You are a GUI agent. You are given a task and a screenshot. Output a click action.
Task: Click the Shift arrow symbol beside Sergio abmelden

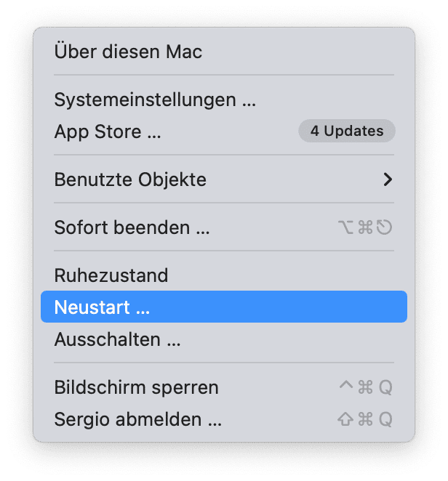347,419
